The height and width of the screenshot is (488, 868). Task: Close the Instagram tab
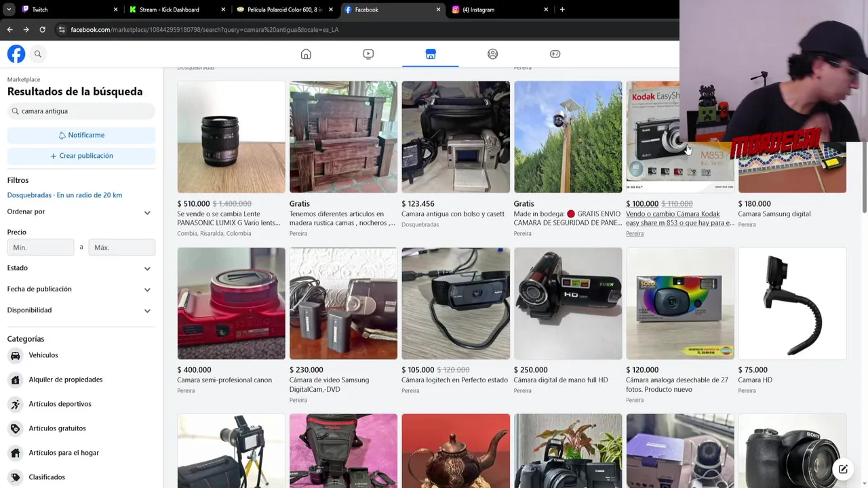546,9
